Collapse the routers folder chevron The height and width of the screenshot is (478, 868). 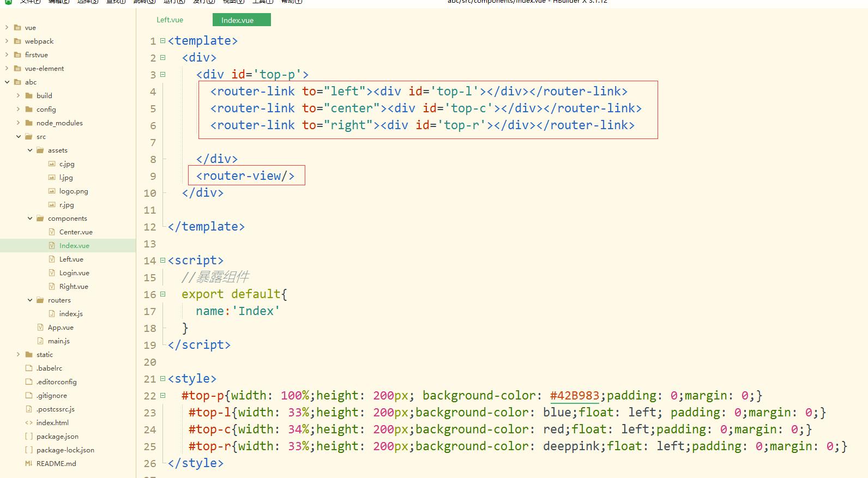[29, 300]
